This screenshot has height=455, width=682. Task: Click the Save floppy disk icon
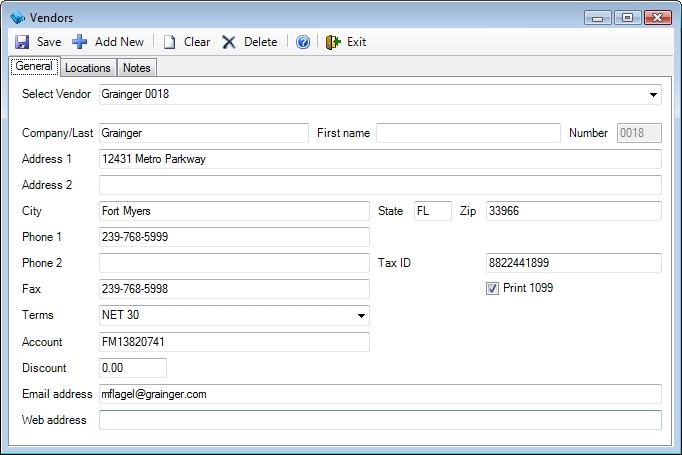pyautogui.click(x=22, y=42)
